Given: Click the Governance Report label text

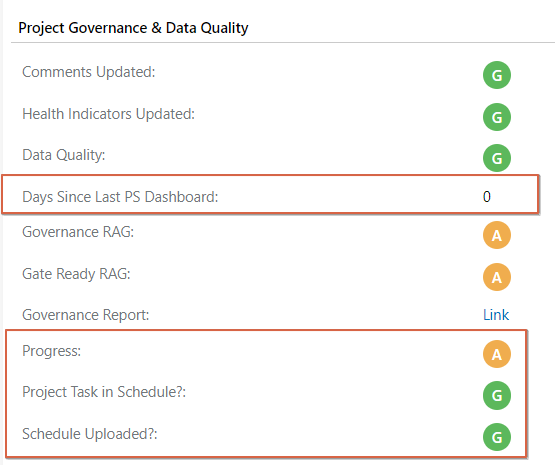Looking at the screenshot, I should 86,315.
